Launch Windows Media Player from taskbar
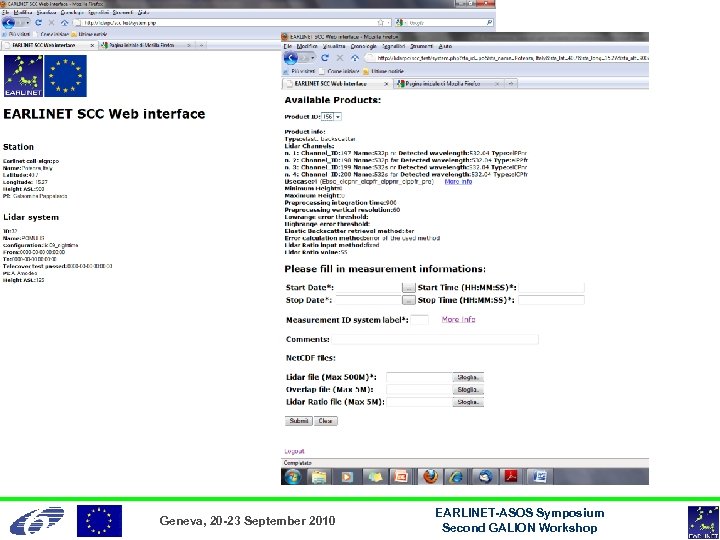The width and height of the screenshot is (720, 540). (347, 477)
